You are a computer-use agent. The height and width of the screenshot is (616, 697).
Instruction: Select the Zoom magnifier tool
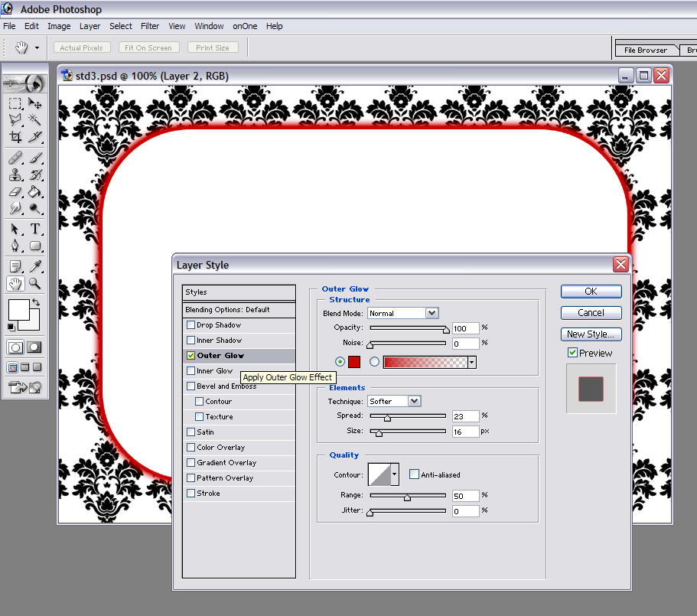[x=34, y=284]
